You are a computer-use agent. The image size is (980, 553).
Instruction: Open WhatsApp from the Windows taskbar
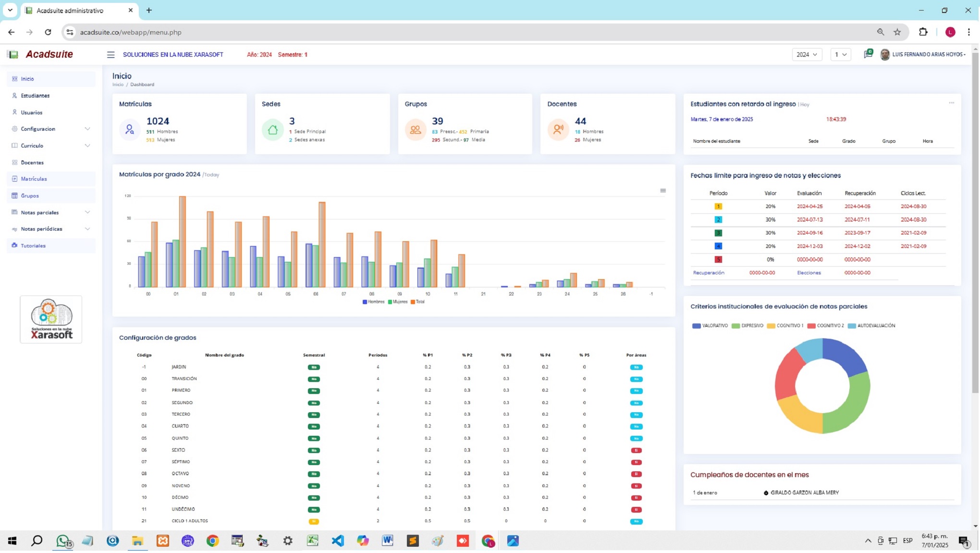(x=62, y=541)
